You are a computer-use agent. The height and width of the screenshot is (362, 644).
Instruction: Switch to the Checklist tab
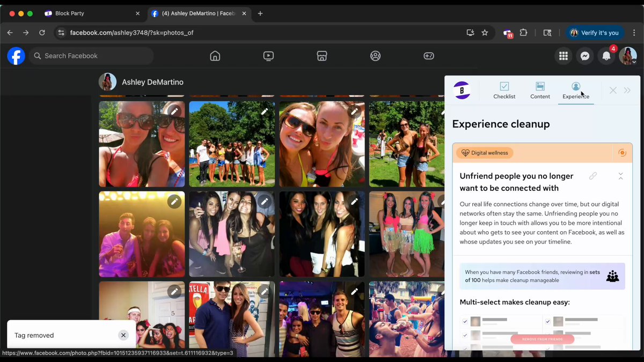click(x=504, y=90)
